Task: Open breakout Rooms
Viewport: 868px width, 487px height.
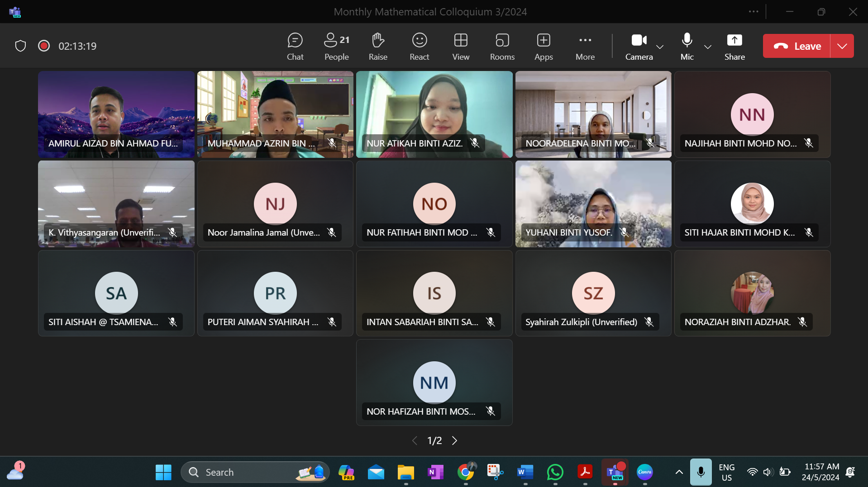Action: 502,46
